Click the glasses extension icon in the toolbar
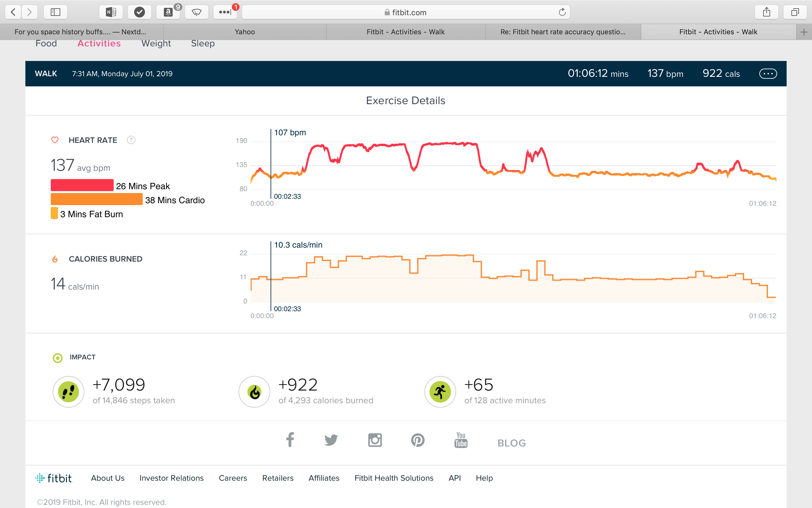The image size is (812, 508). pyautogui.click(x=197, y=12)
